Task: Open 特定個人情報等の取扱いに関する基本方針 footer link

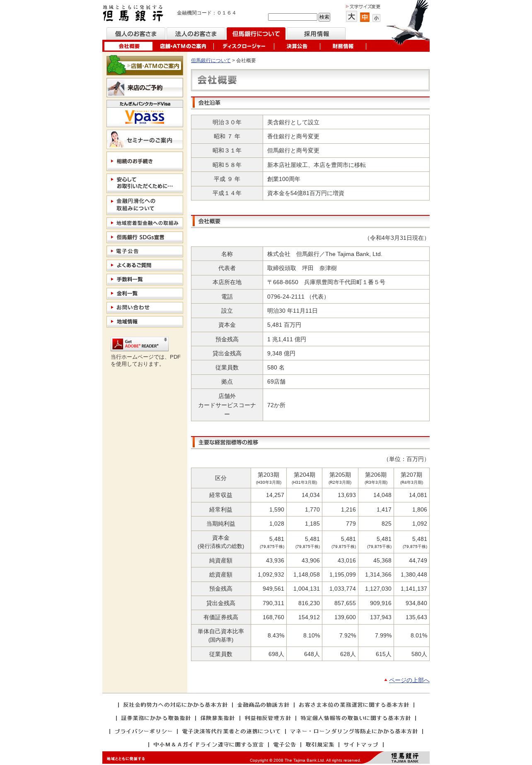Action: tap(355, 718)
